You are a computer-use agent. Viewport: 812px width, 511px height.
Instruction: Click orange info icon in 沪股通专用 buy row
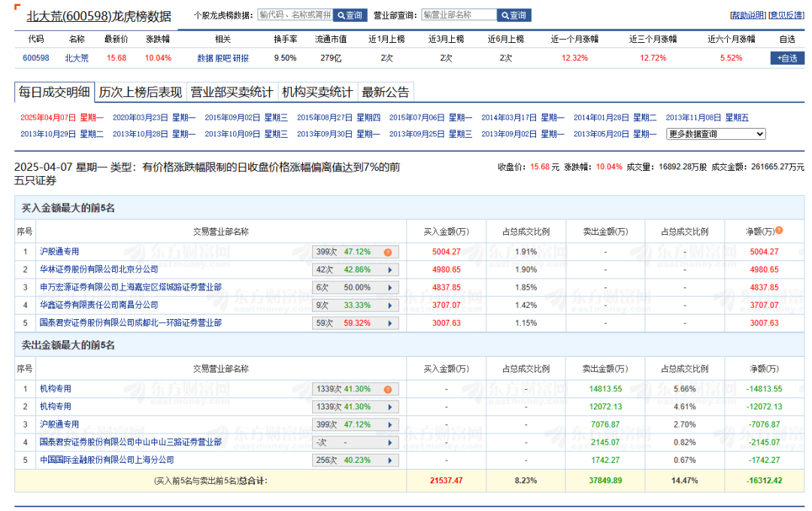pos(388,252)
